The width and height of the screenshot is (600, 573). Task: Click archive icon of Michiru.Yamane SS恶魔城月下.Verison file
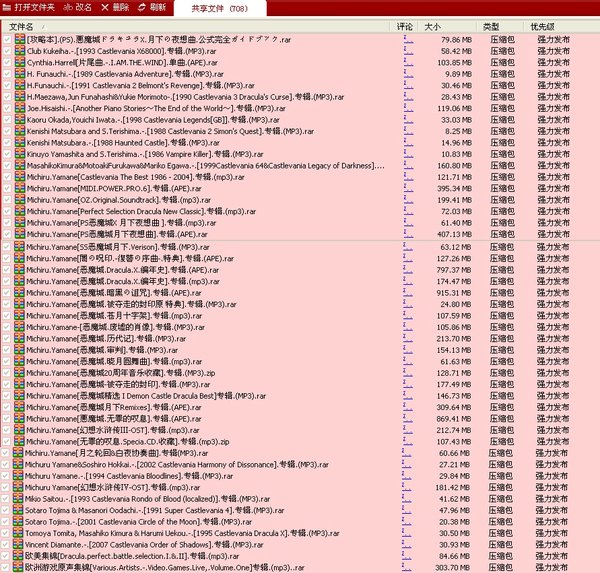(x=19, y=247)
